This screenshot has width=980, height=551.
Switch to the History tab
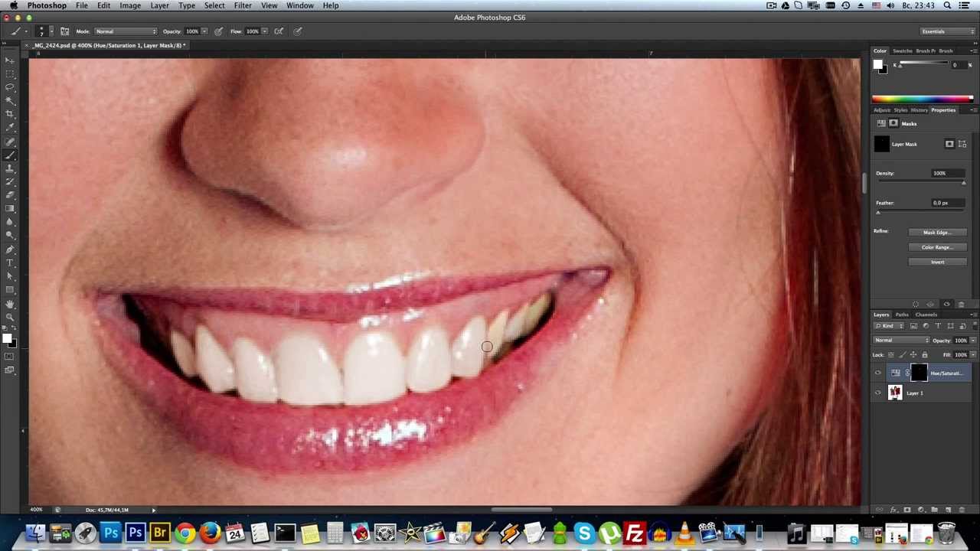point(920,110)
